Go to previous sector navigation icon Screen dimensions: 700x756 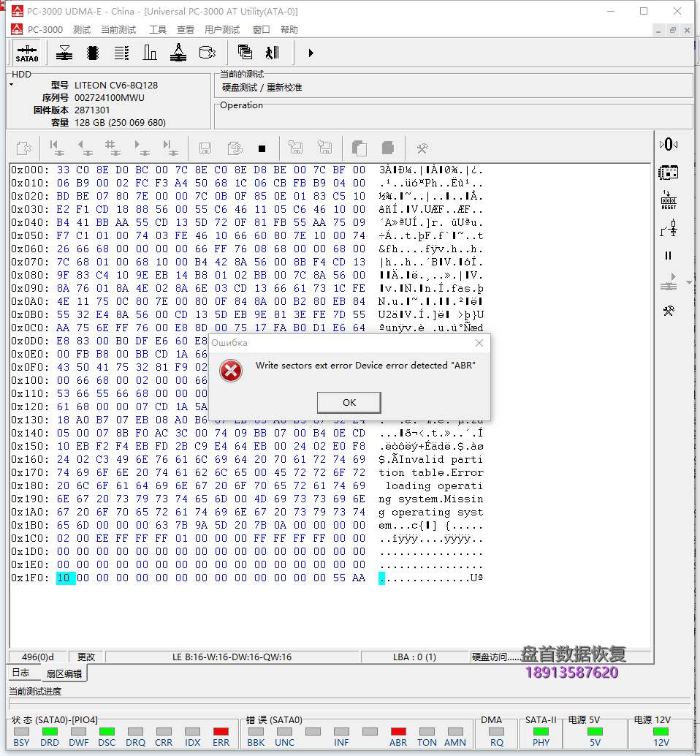pos(85,148)
